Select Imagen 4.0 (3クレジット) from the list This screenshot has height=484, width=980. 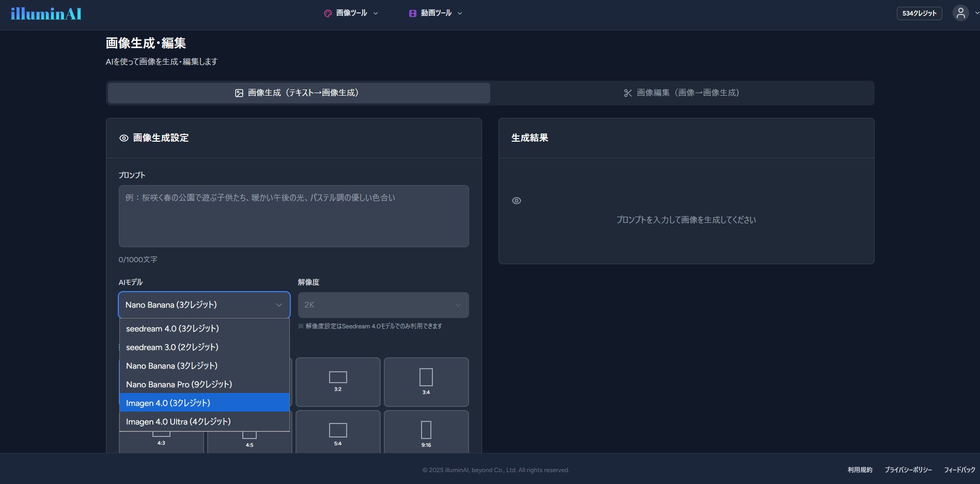pos(204,403)
